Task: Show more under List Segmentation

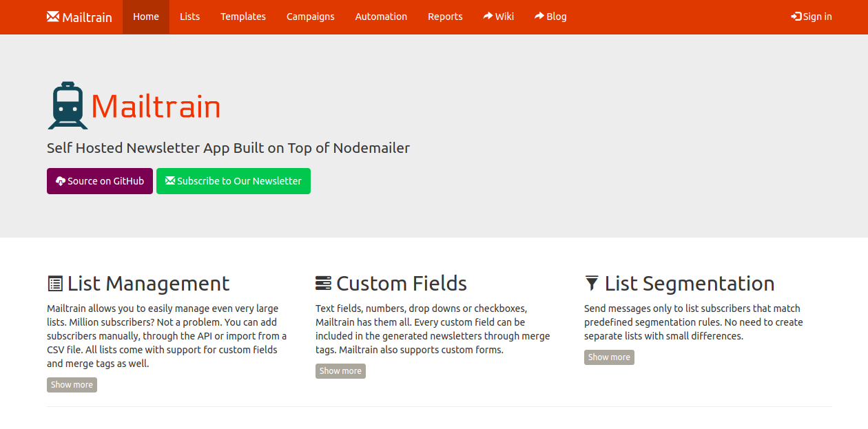Action: click(x=609, y=357)
